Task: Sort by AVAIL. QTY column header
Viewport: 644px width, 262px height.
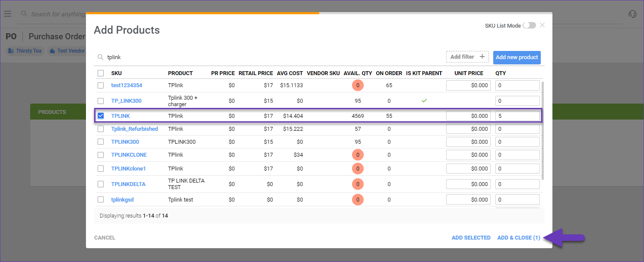Action: [x=358, y=73]
